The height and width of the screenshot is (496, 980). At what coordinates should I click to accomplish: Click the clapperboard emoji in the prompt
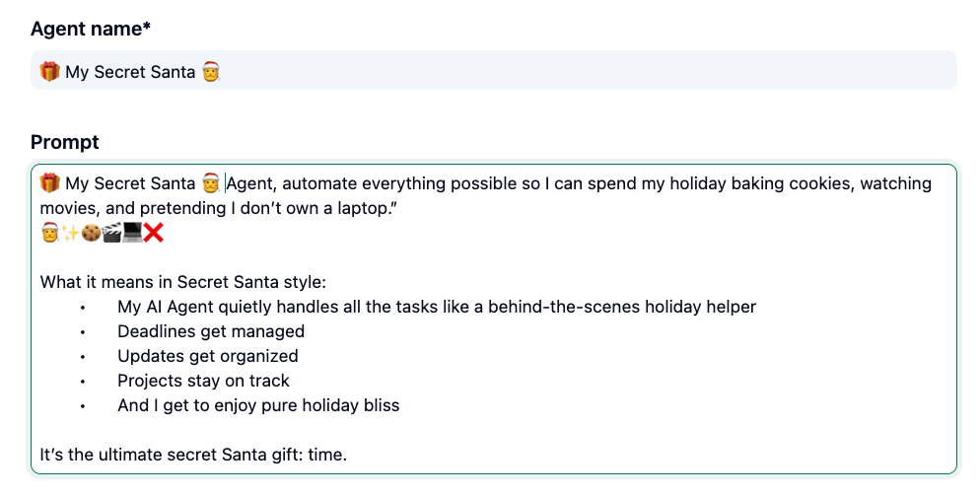tap(111, 234)
